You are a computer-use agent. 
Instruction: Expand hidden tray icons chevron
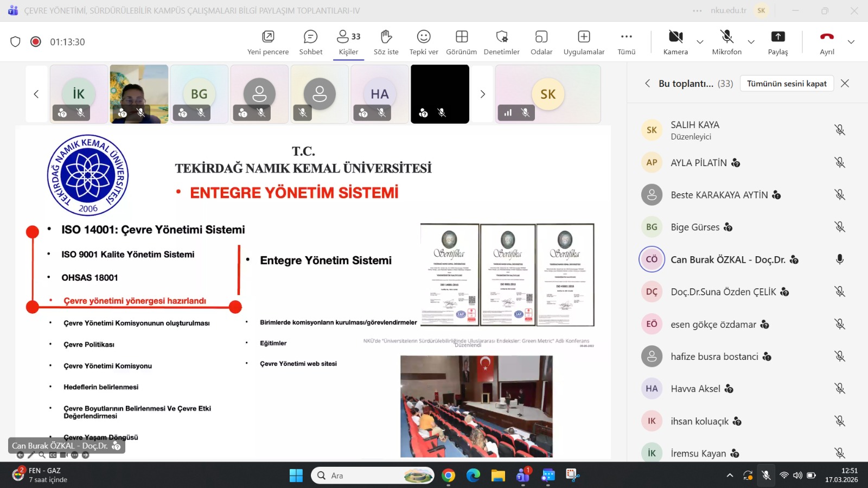click(x=730, y=476)
